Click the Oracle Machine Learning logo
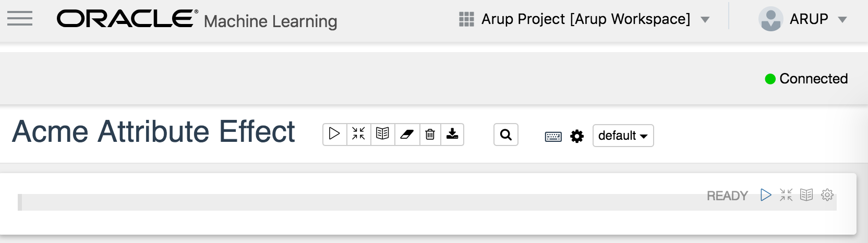 197,20
